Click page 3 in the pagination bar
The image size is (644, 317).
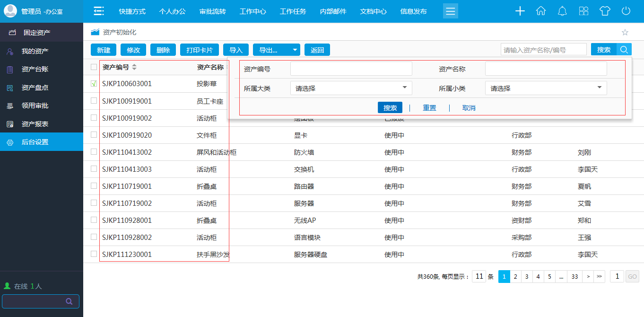point(526,276)
